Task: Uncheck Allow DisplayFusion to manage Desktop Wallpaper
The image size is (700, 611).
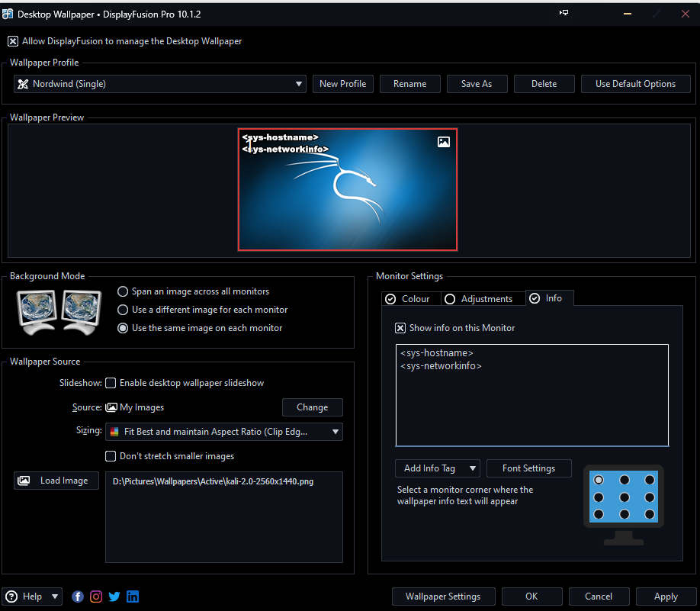Action: pos(13,41)
